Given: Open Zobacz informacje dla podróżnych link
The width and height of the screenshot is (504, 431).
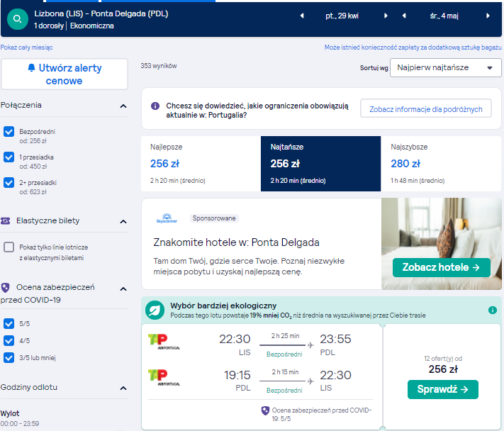Looking at the screenshot, I should pyautogui.click(x=426, y=108).
